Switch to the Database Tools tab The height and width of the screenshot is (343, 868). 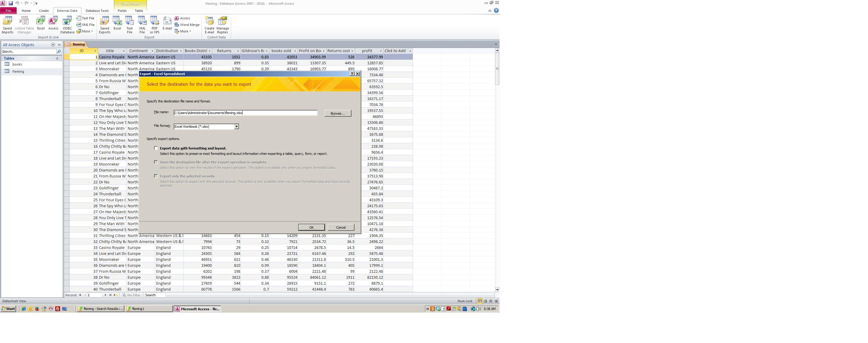tap(97, 11)
